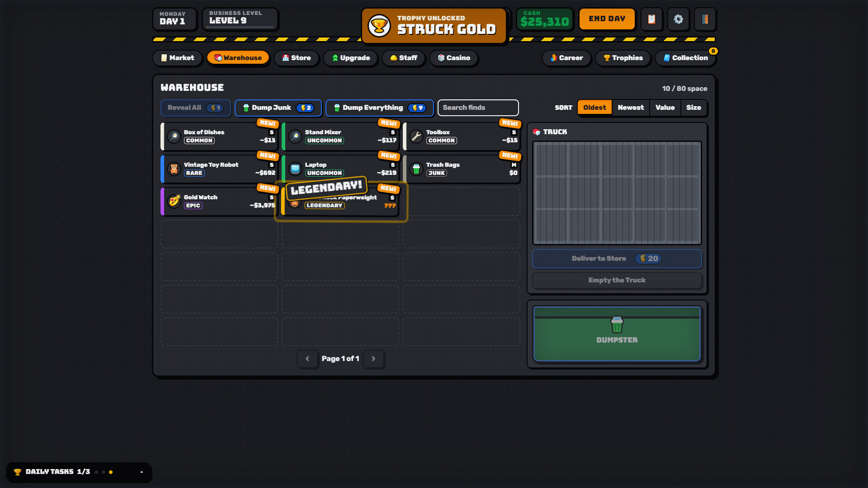View the Trophies tab
Image resolution: width=868 pixels, height=488 pixels.
623,58
